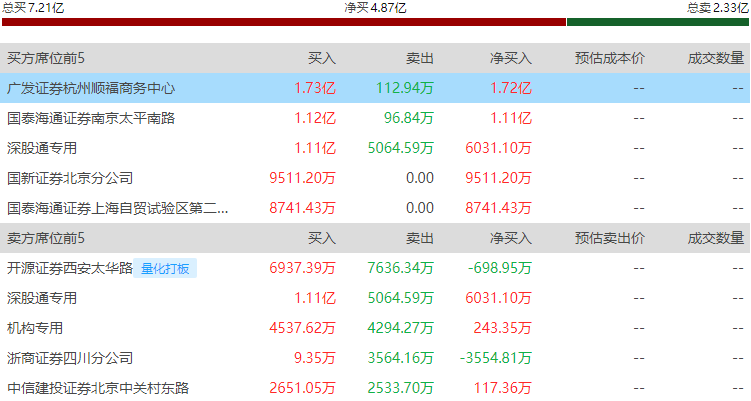Select 开源证券西安太华路 seat name
Image resolution: width=751 pixels, height=401 pixels.
point(69,268)
